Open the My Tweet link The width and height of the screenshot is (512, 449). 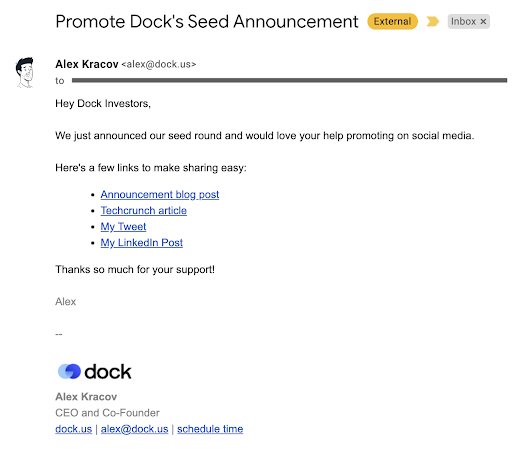[x=123, y=227]
